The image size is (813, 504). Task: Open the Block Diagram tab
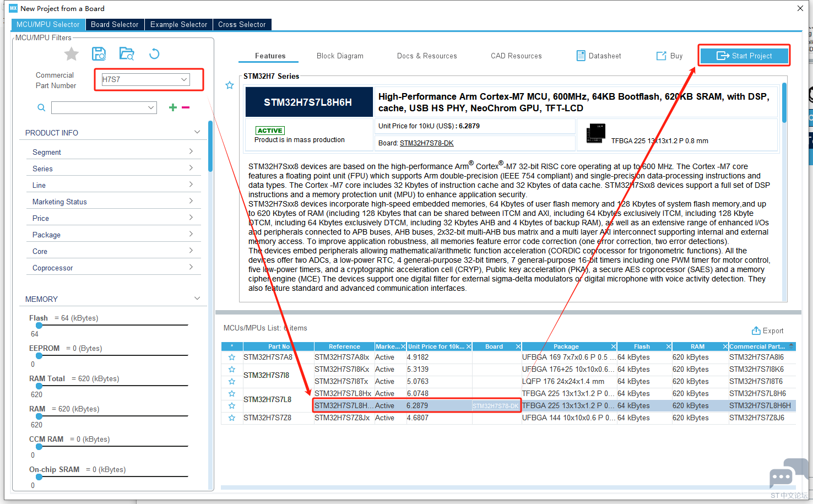click(340, 56)
